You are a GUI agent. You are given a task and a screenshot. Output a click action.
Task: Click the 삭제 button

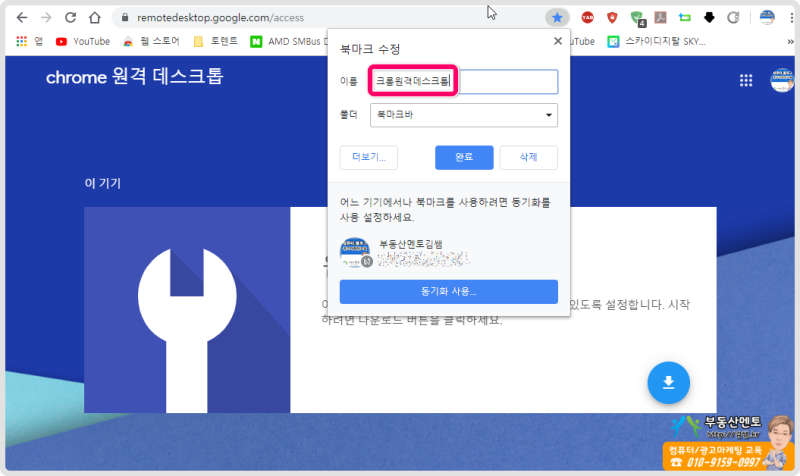[528, 157]
